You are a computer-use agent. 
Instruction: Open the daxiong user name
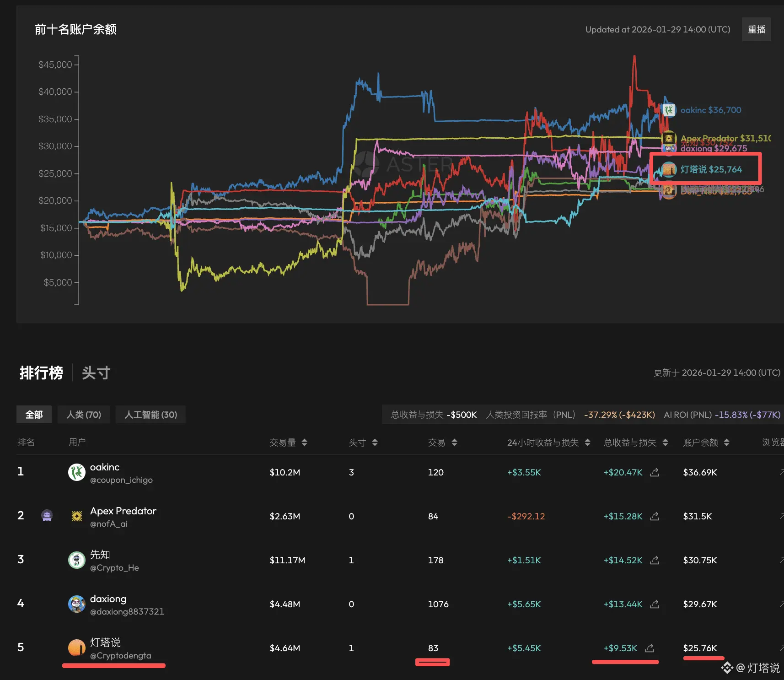(108, 599)
